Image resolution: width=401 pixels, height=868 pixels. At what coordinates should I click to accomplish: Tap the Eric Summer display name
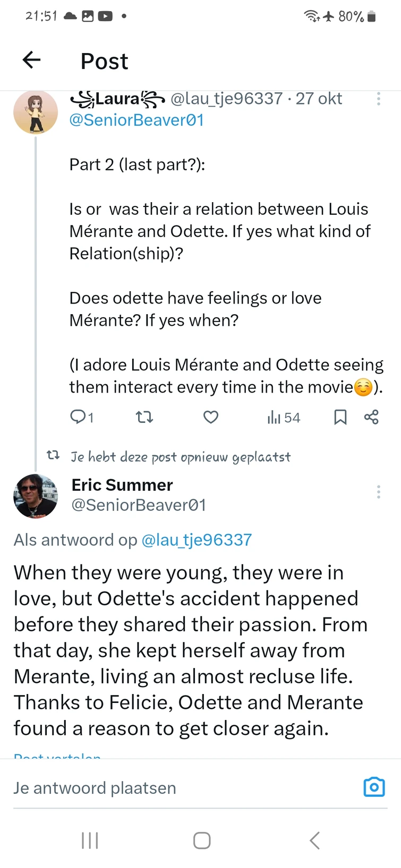pyautogui.click(x=122, y=484)
